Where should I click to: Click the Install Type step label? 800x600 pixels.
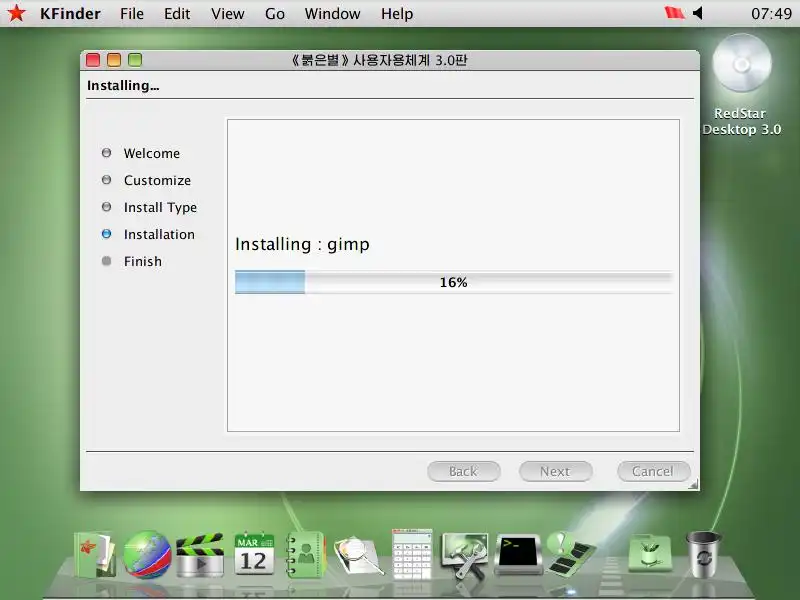click(x=160, y=208)
